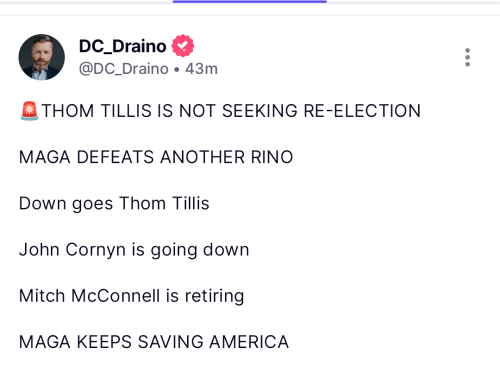Viewport: 500px width, 372px height.
Task: Click the red siren emoji
Action: click(x=29, y=111)
